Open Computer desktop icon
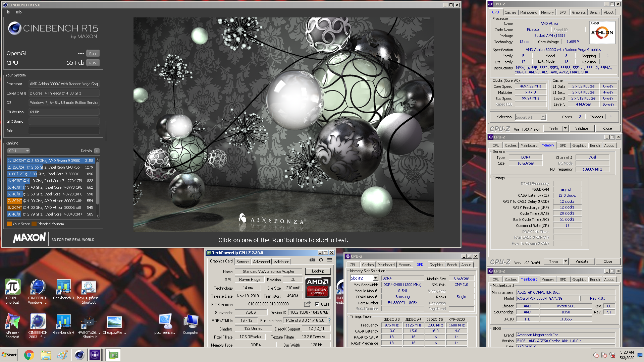Screen dimensions: 644x362 (191, 324)
